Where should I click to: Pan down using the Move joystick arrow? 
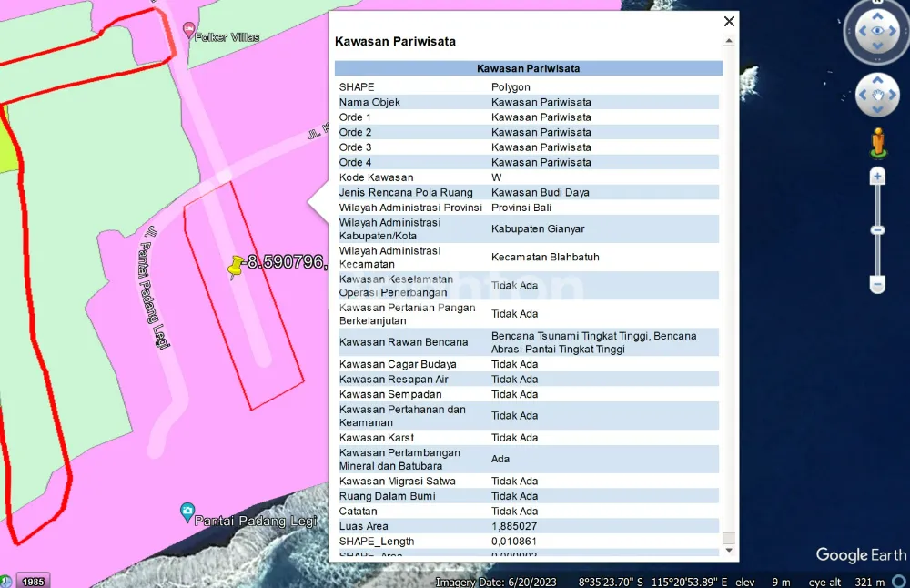(x=877, y=110)
